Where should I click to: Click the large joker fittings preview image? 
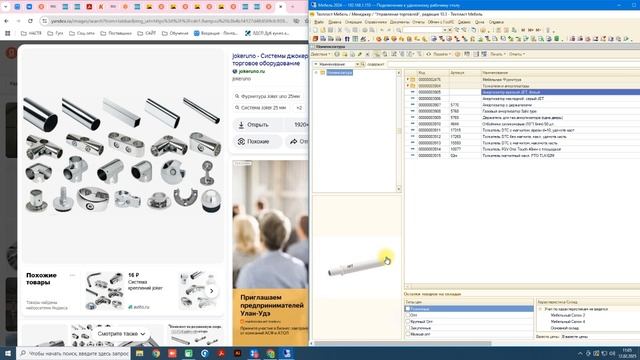122,155
